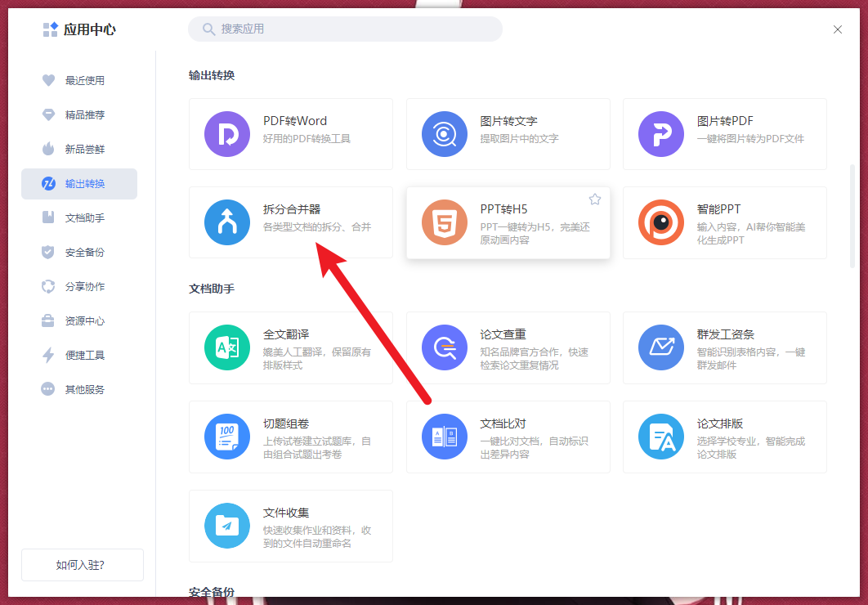Click the 图片转PDF title text

coord(725,121)
